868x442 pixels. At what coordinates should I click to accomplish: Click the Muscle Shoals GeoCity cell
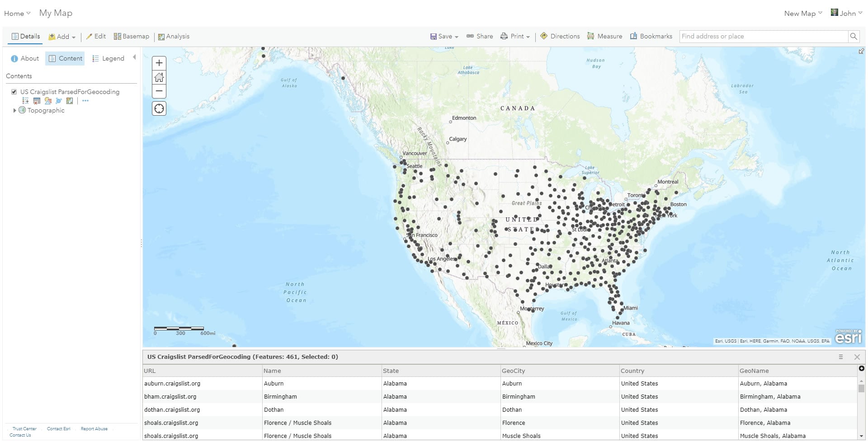[x=560, y=436]
